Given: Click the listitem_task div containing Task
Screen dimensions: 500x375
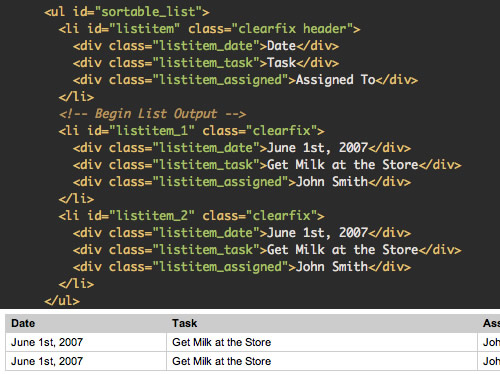Looking at the screenshot, I should [x=206, y=63].
